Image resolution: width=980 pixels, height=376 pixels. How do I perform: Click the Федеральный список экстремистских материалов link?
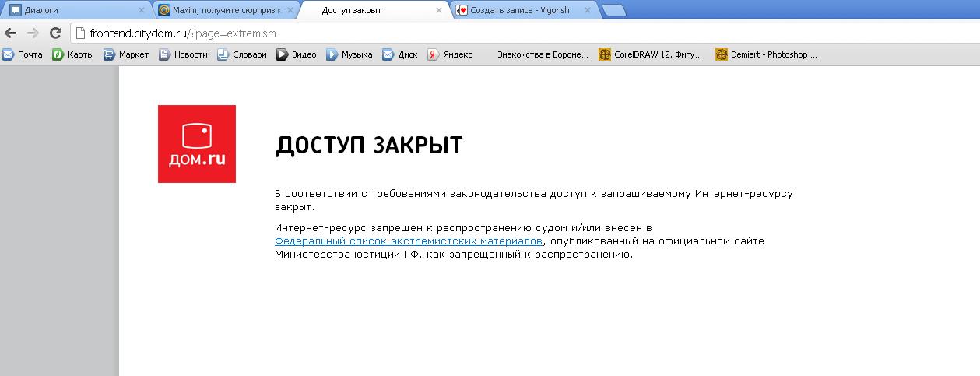(408, 241)
